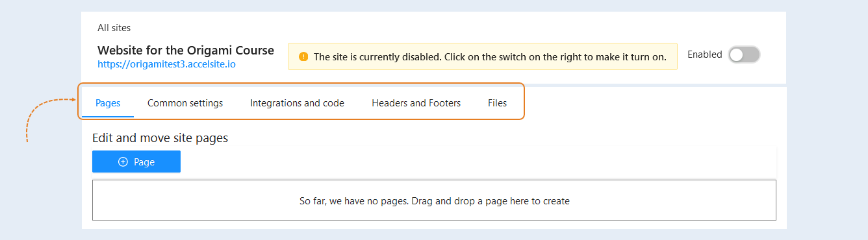
Task: Select the Headers and Footers tab
Action: coord(416,102)
